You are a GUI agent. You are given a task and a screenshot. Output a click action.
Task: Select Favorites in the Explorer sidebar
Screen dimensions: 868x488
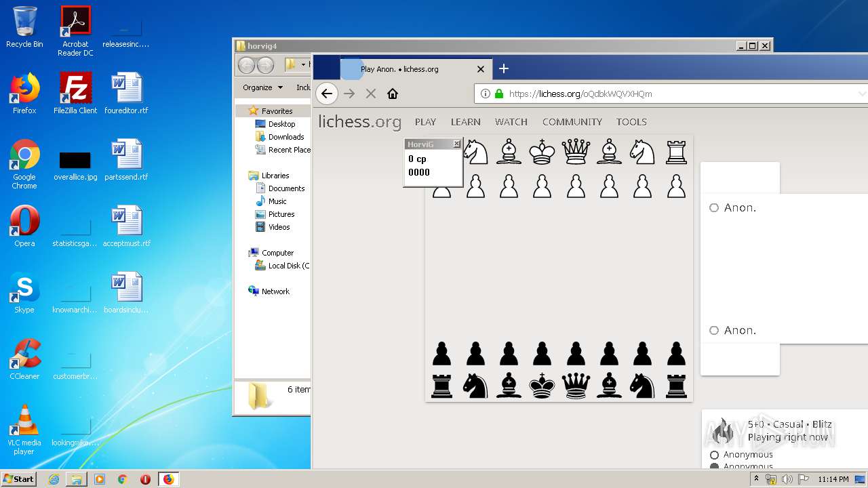click(x=277, y=110)
